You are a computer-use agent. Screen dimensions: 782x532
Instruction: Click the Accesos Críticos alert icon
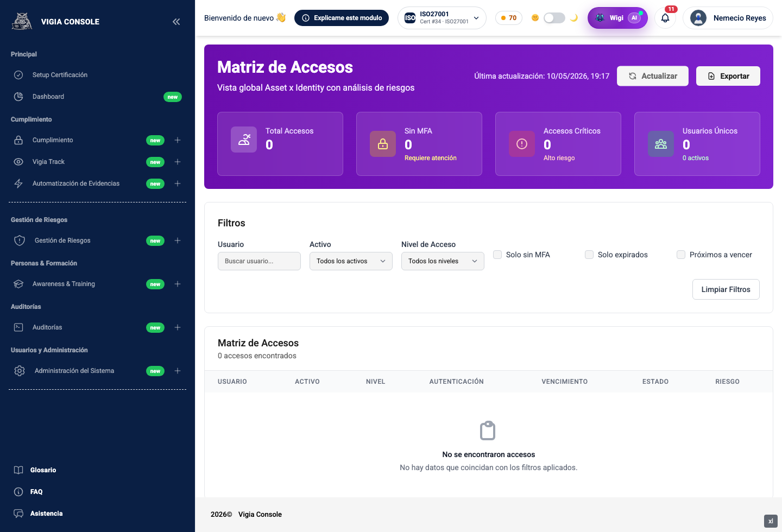(x=522, y=144)
